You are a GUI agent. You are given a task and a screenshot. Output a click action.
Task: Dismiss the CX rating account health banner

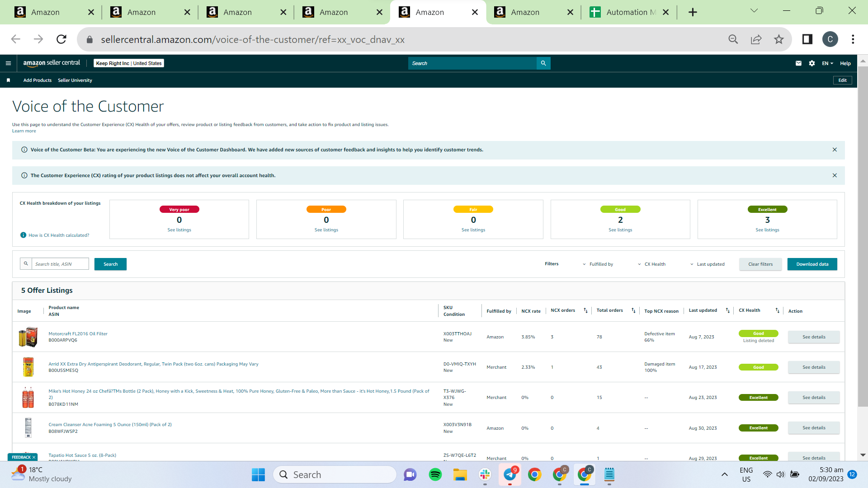click(x=835, y=175)
